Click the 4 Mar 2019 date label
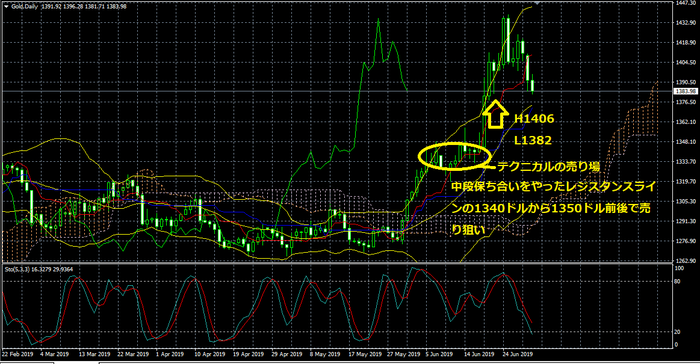The image size is (700, 364). [x=54, y=354]
